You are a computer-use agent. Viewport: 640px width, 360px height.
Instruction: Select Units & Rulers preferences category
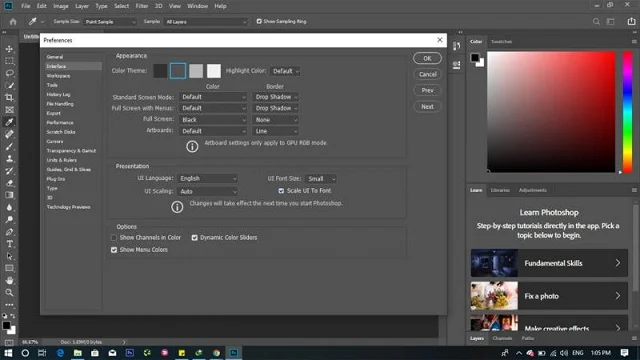[62, 160]
